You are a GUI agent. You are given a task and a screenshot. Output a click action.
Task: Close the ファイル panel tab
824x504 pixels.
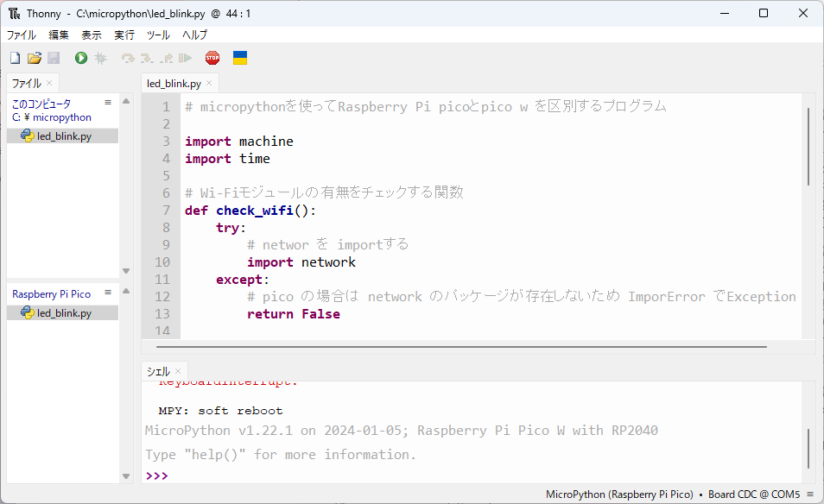[49, 84]
